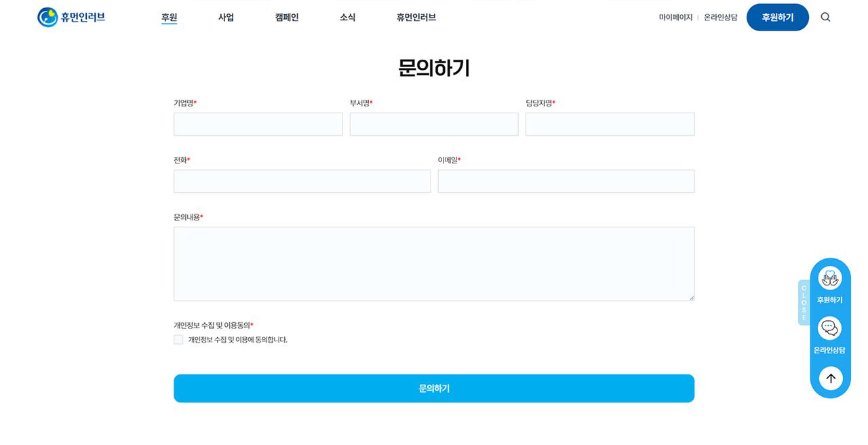The image size is (868, 445).
Task: Focus the 부서명 input field
Action: [x=434, y=124]
